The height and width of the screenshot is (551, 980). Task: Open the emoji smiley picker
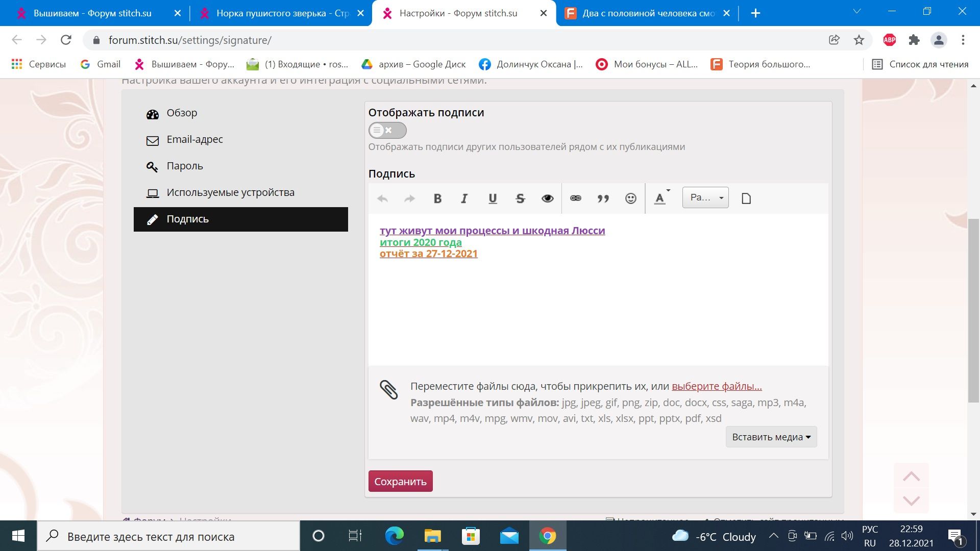tap(631, 198)
